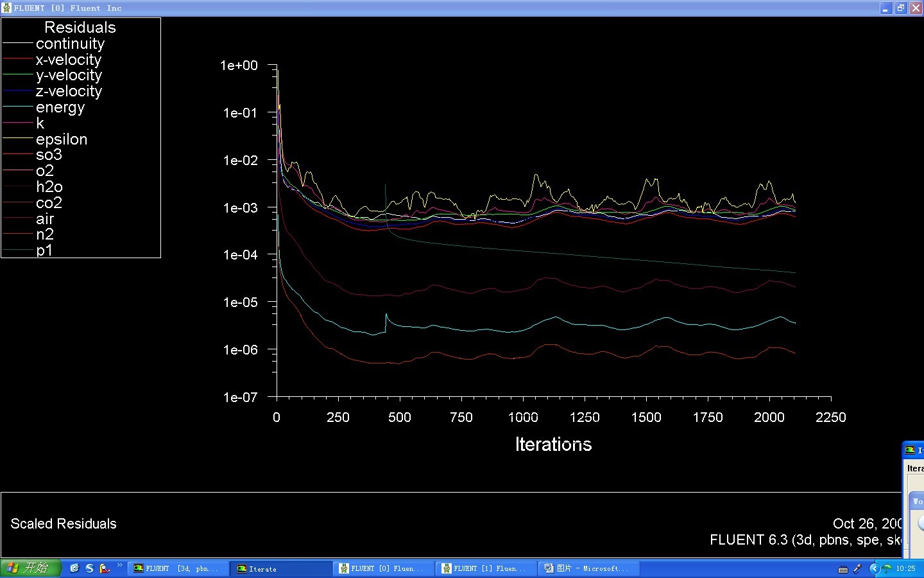Screen dimensions: 924x578
Task: Launch the browser quick launch icon
Action: click(74, 568)
